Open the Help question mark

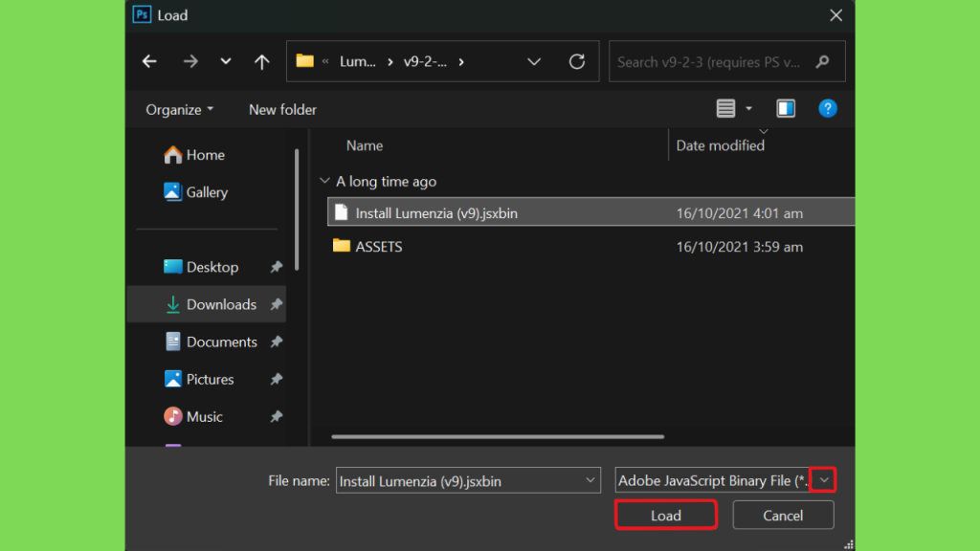(828, 109)
